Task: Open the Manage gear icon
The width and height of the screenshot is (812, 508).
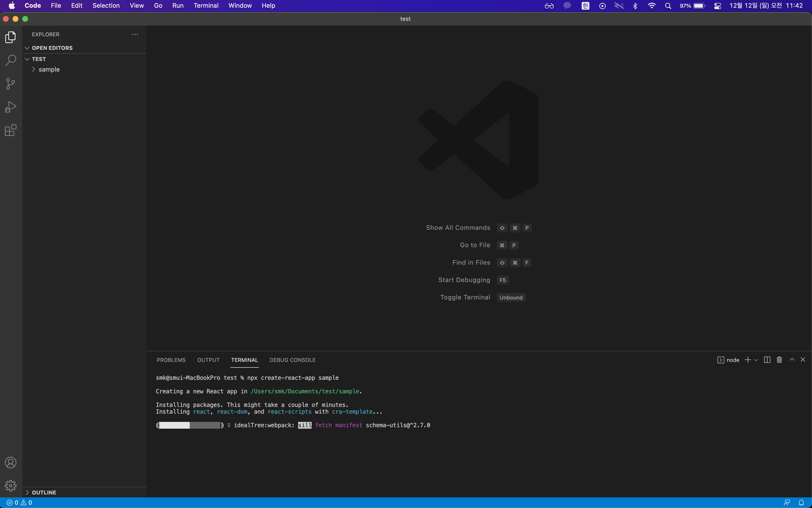Action: click(x=11, y=486)
